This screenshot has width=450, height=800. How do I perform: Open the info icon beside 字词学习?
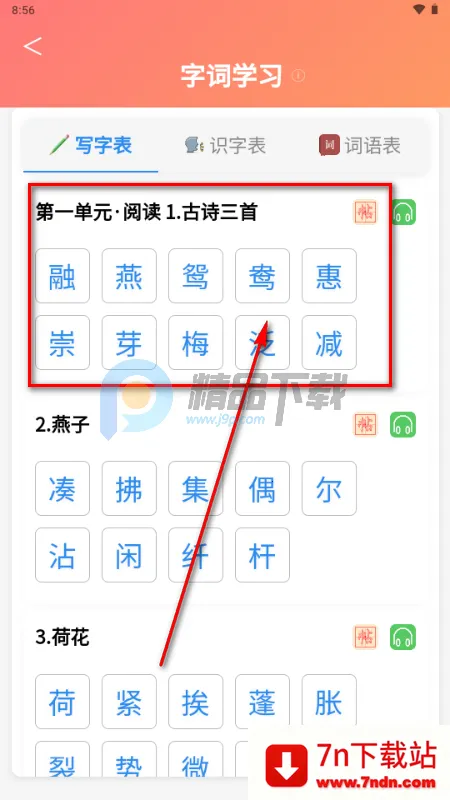click(x=298, y=76)
